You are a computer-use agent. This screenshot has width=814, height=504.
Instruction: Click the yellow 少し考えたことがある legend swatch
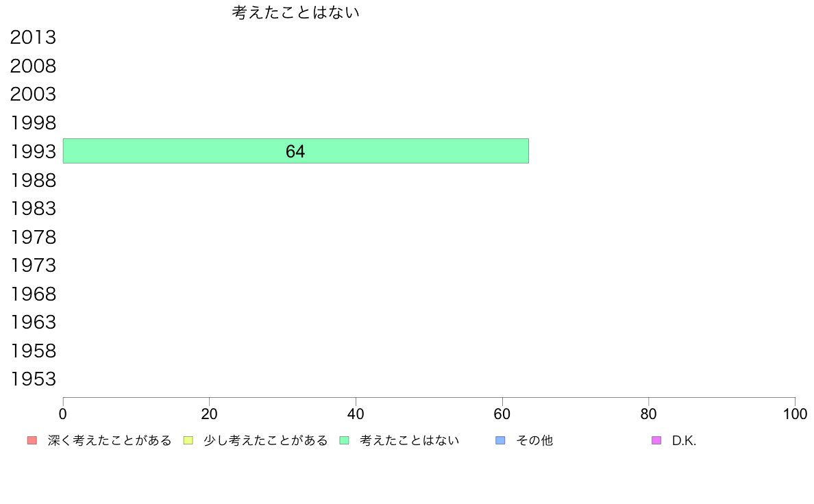coord(188,440)
